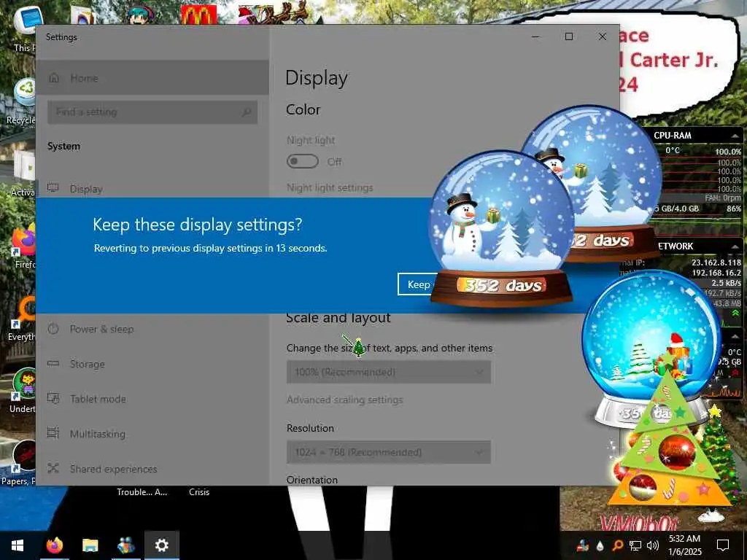747x560 pixels.
Task: Select the Everything desktop shortcut
Action: tap(23, 319)
